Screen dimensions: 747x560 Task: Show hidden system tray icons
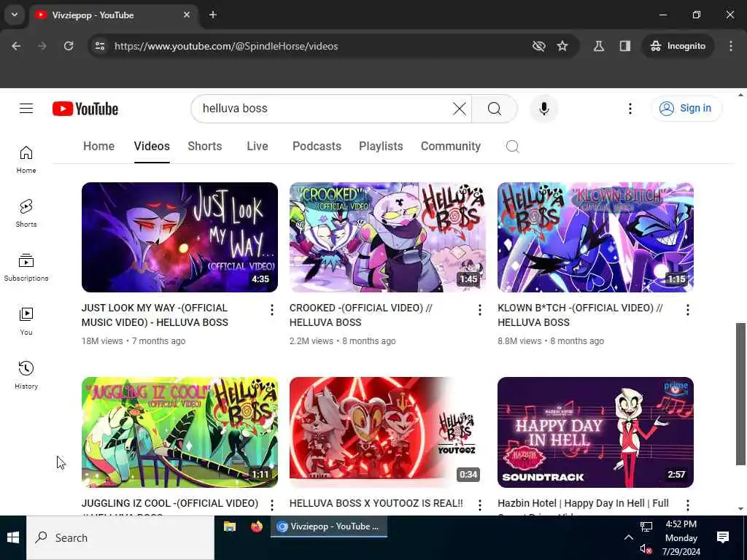pyautogui.click(x=628, y=537)
